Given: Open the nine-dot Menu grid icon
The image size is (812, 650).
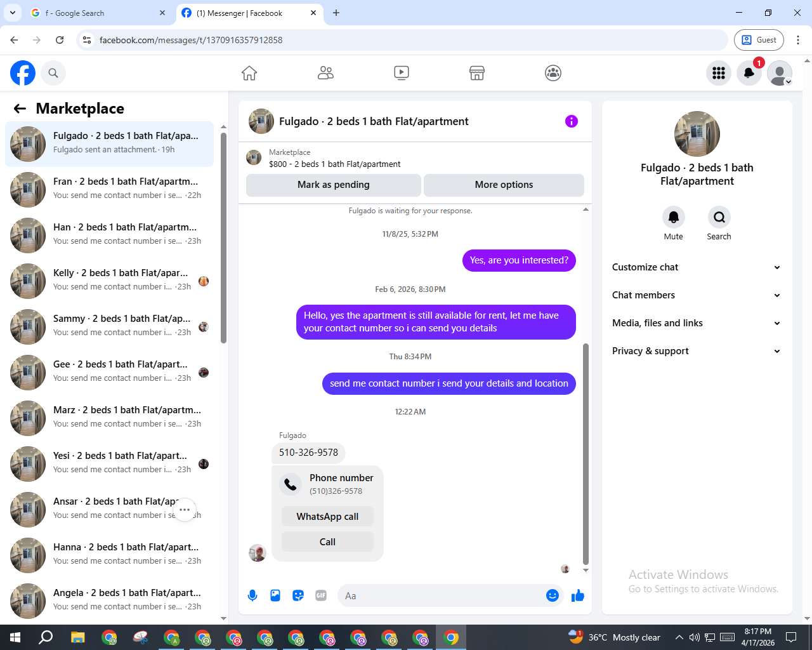Looking at the screenshot, I should coord(719,73).
